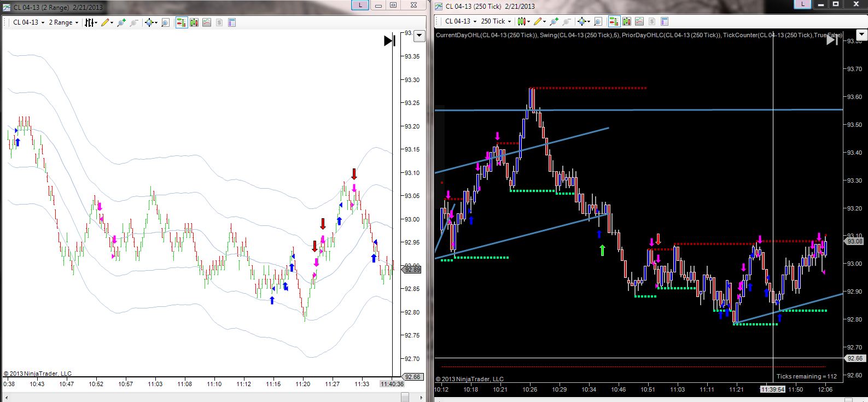Screen dimensions: 868x402
Task: Open Data Series icon in 250 Tick chart
Action: [627, 21]
